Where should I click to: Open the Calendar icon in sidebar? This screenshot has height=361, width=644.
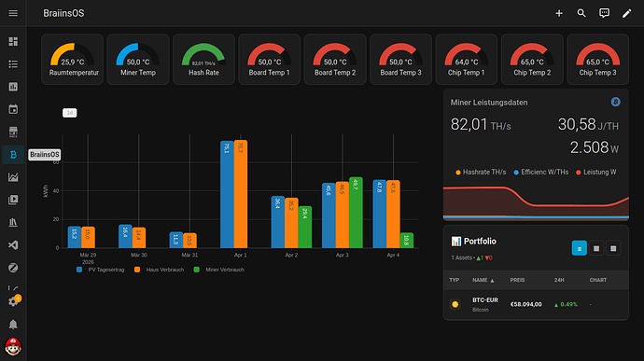(x=13, y=109)
